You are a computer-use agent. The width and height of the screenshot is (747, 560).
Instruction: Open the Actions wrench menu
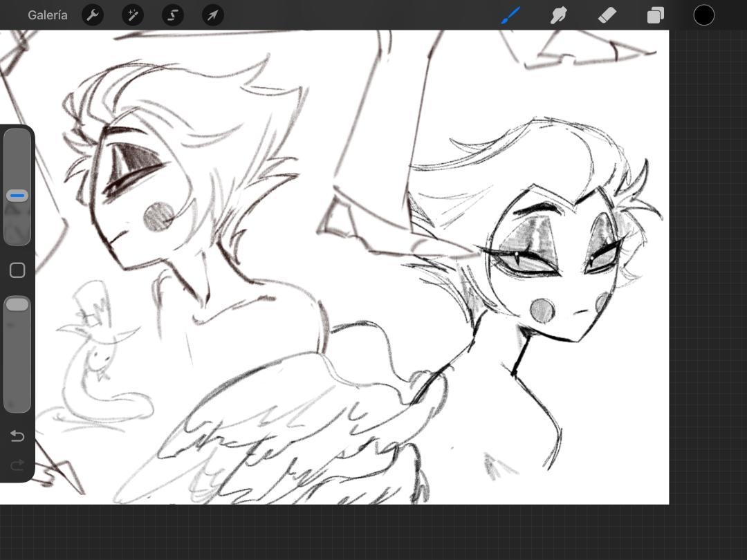93,15
